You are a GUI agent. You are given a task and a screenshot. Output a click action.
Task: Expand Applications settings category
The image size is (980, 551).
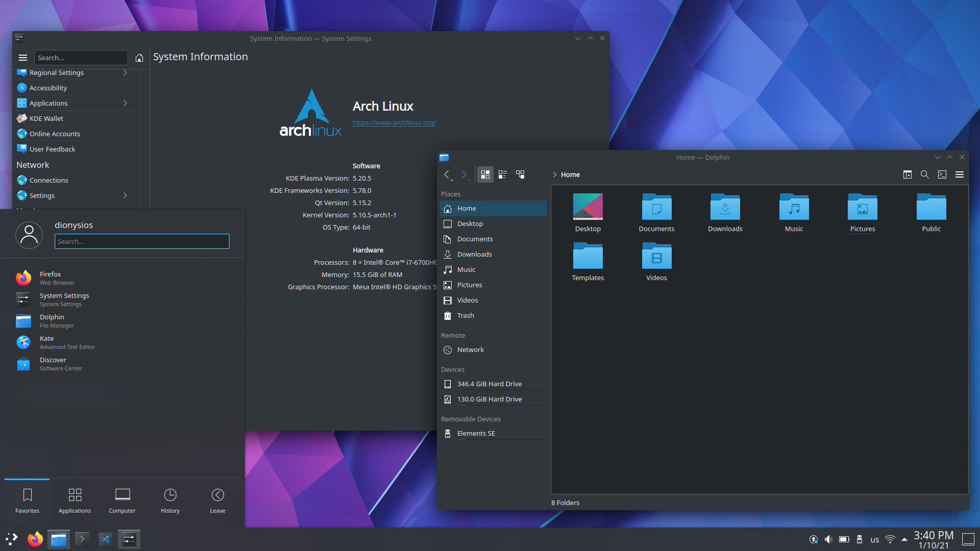(x=125, y=103)
